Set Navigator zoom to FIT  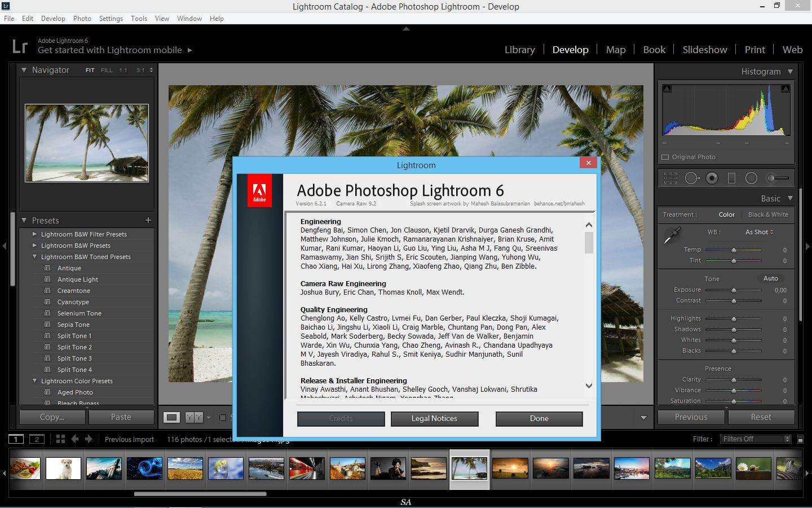(90, 71)
